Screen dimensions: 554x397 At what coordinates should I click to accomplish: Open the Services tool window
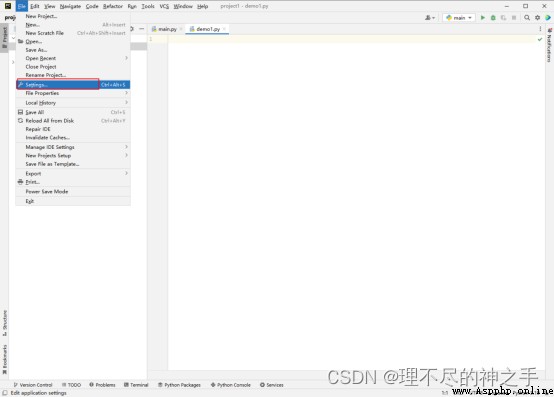point(272,385)
